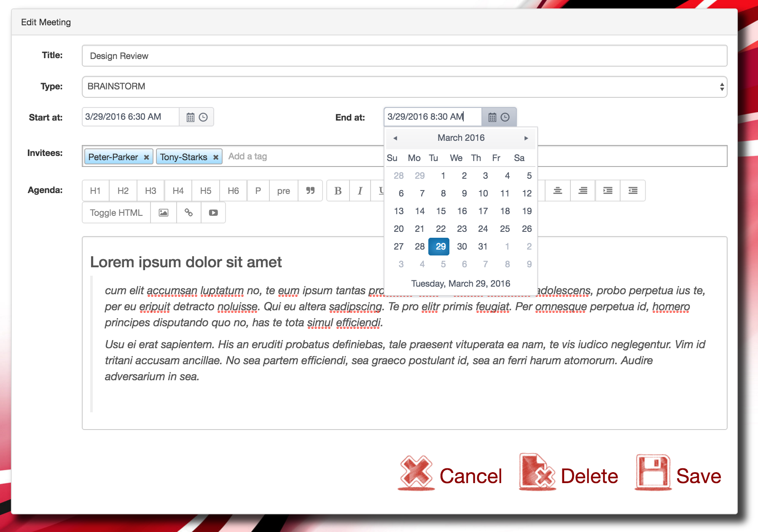
Task: Apply H2 heading style
Action: 123,191
